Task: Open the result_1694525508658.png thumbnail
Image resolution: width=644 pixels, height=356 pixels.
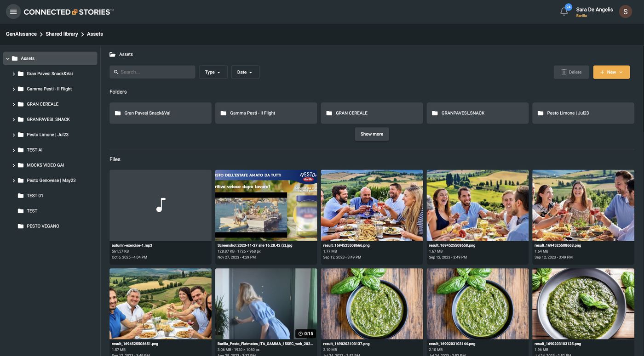Action: [477, 205]
